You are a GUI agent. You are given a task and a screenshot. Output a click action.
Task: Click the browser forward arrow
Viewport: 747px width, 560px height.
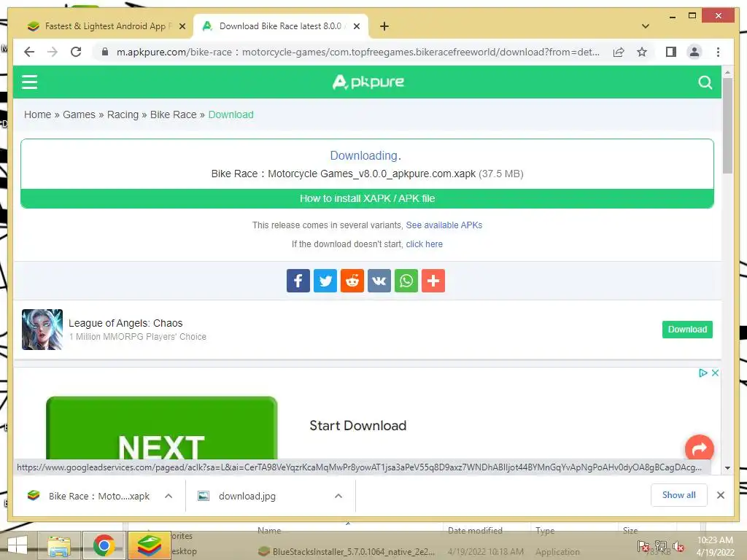point(53,52)
